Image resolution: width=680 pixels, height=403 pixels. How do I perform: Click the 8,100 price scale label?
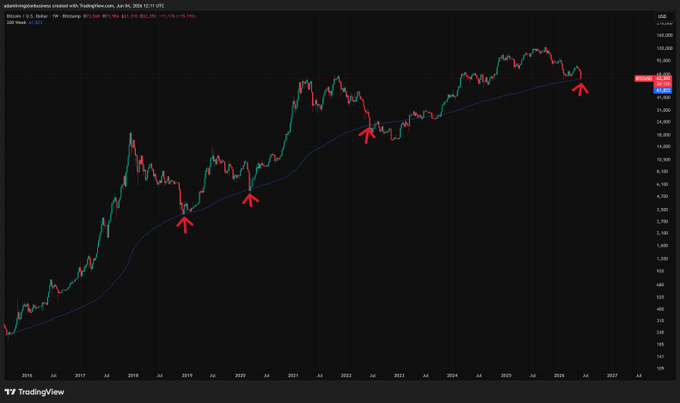click(663, 172)
